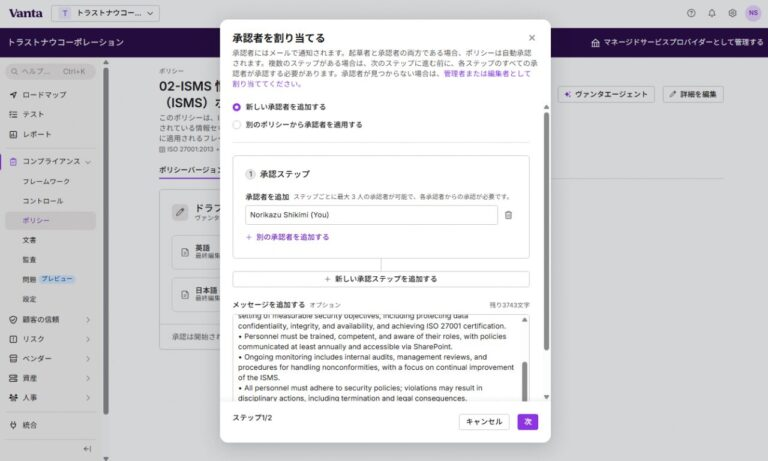Open 問題 プレビュー in the sidebar
The width and height of the screenshot is (768, 461).
(x=48, y=279)
